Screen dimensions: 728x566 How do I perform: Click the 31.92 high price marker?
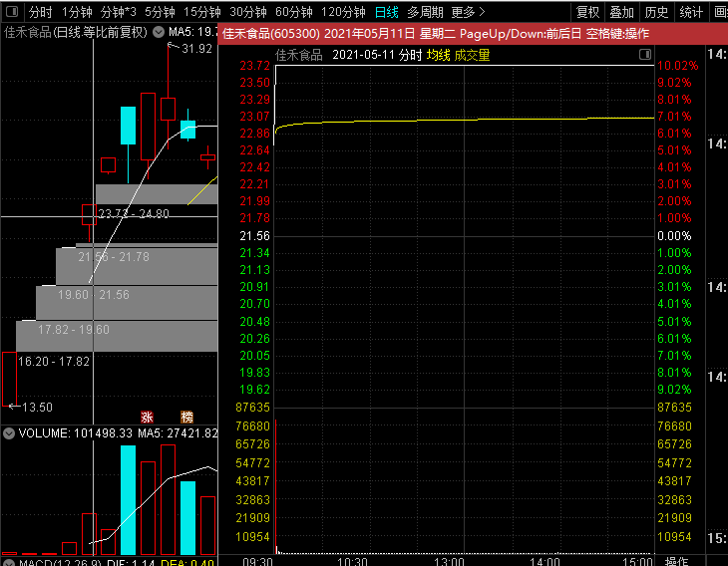pyautogui.click(x=197, y=48)
